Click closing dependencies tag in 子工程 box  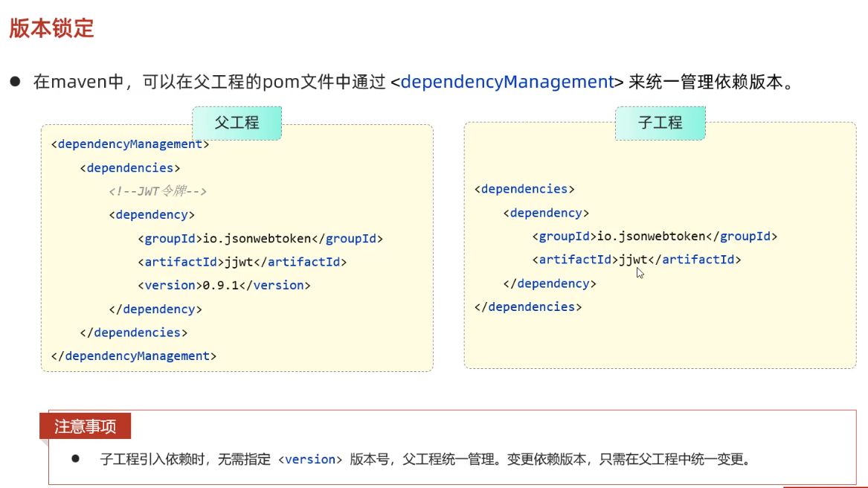[x=528, y=306]
